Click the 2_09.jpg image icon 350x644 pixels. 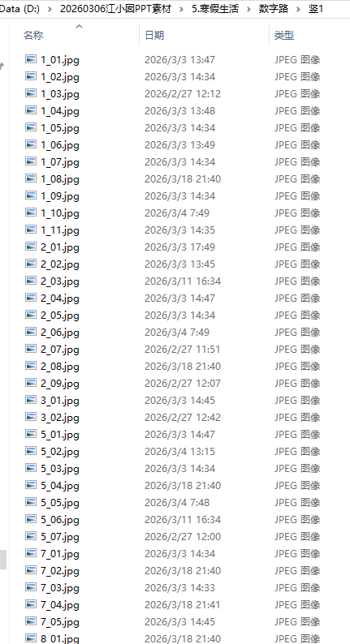30,383
